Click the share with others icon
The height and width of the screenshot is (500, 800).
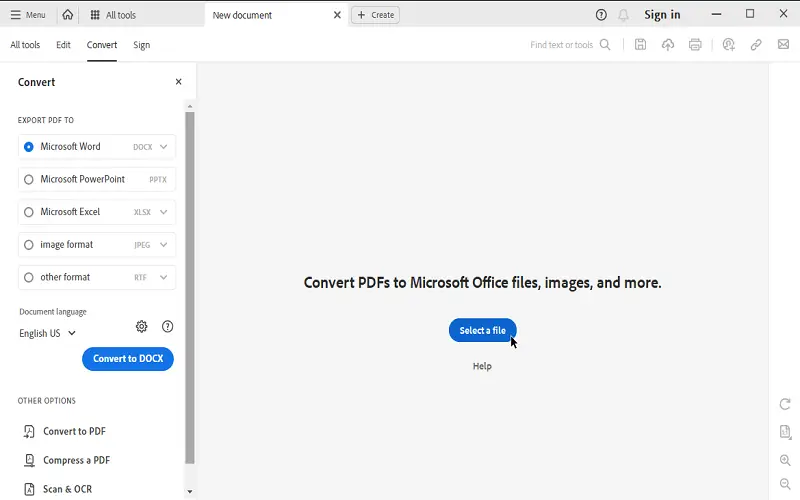coord(729,45)
